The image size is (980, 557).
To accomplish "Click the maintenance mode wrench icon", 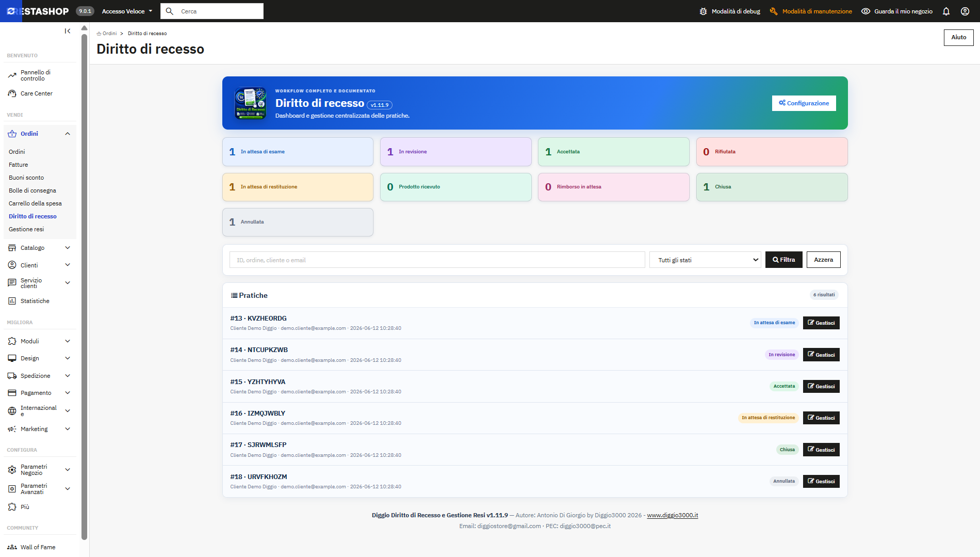I will point(774,11).
